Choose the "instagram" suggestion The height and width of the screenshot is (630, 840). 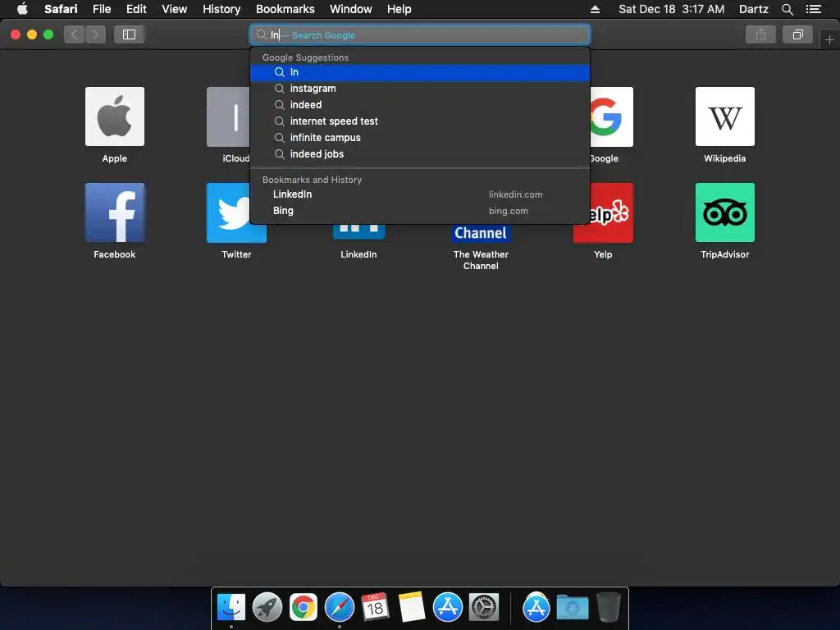point(420,89)
